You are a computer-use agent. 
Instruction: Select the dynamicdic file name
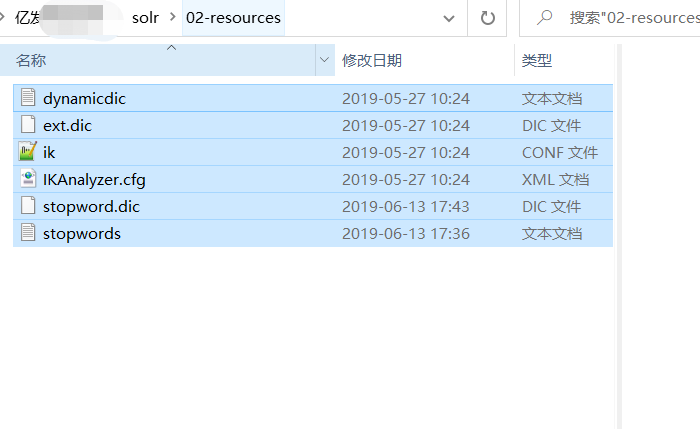pos(84,99)
